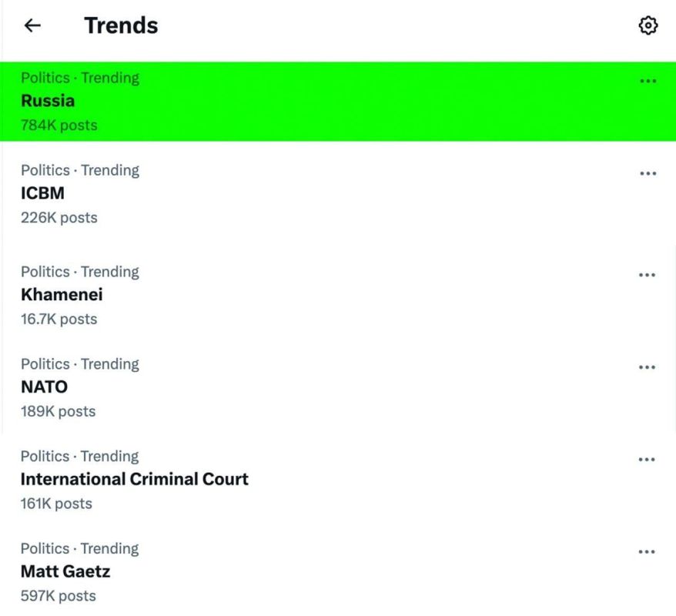Open the ICBM trending topic
The width and height of the screenshot is (676, 616).
coord(338,194)
